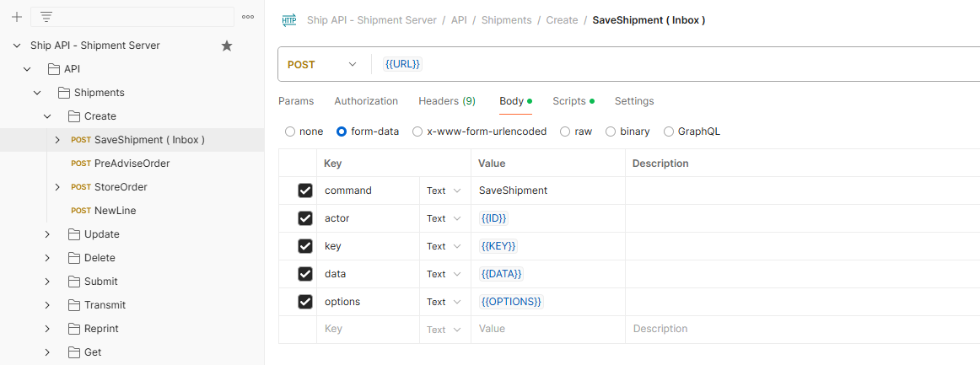Open the POST method dropdown
The image size is (980, 365).
click(x=322, y=65)
